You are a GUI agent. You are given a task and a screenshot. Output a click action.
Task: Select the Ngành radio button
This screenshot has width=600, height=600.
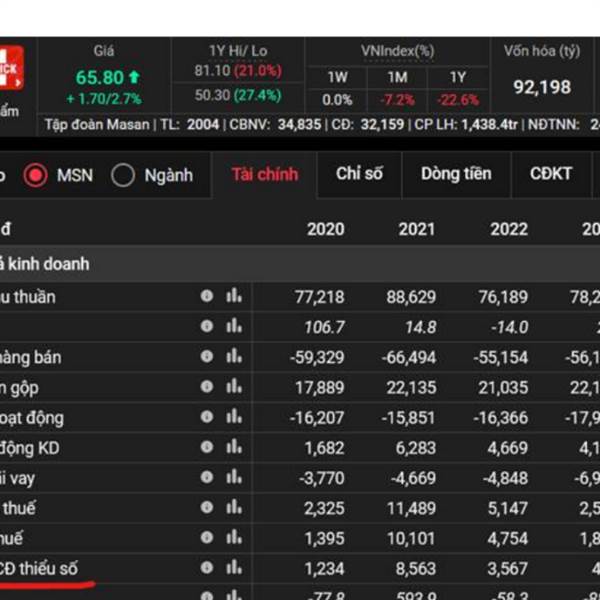[123, 175]
